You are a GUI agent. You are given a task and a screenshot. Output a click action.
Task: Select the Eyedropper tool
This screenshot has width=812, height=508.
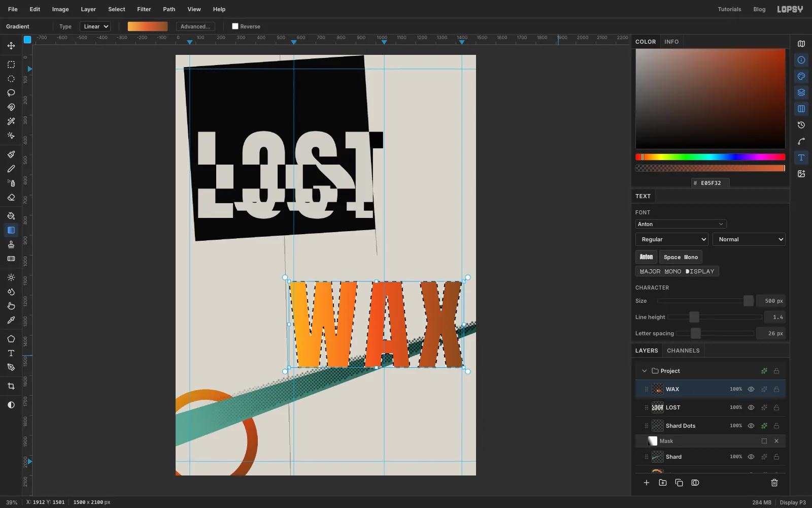(11, 320)
